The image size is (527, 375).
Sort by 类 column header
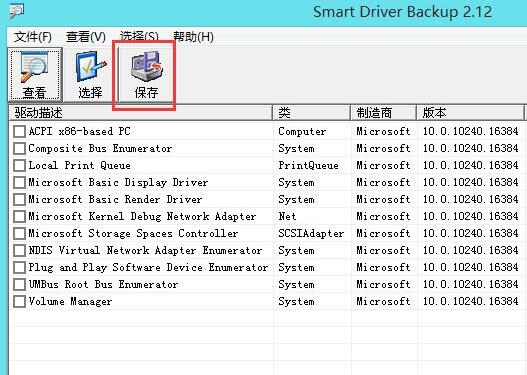pyautogui.click(x=312, y=113)
